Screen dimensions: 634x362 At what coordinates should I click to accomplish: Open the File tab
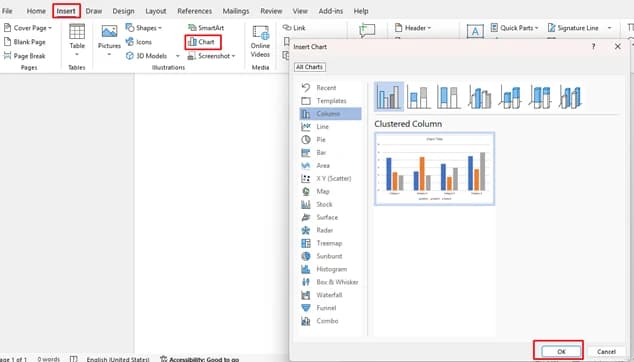coord(7,11)
